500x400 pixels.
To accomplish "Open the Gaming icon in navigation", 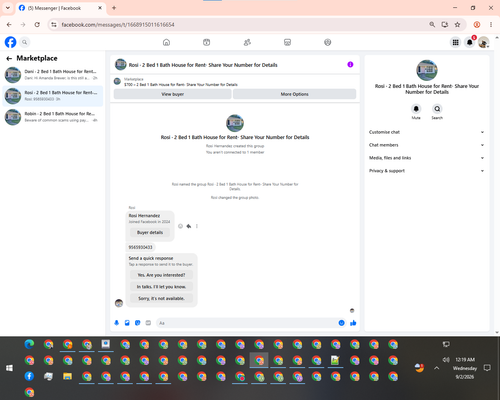I will click(328, 42).
